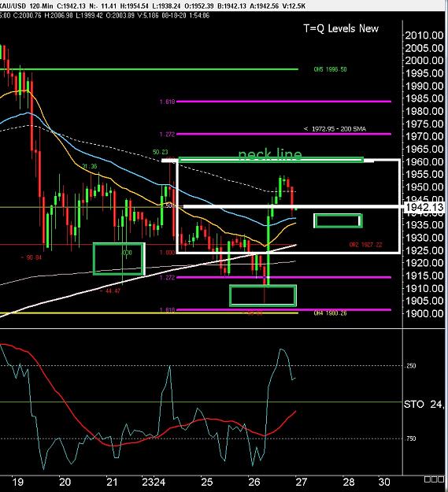The width and height of the screenshot is (448, 492).
Task: Select the .250 stochastic level marker
Action: click(x=411, y=365)
